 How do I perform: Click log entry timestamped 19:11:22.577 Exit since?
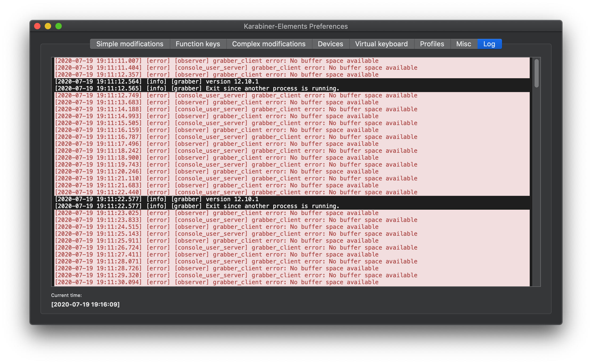pyautogui.click(x=197, y=206)
